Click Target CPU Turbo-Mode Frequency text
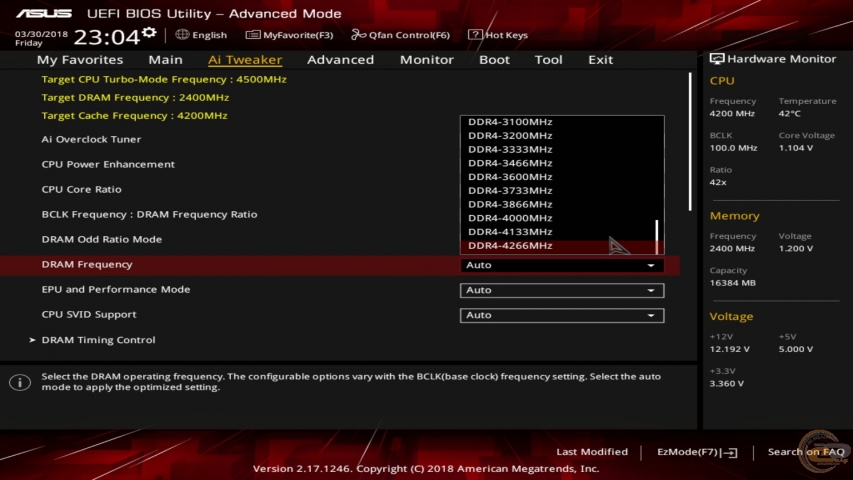The width and height of the screenshot is (853, 480). tap(164, 79)
